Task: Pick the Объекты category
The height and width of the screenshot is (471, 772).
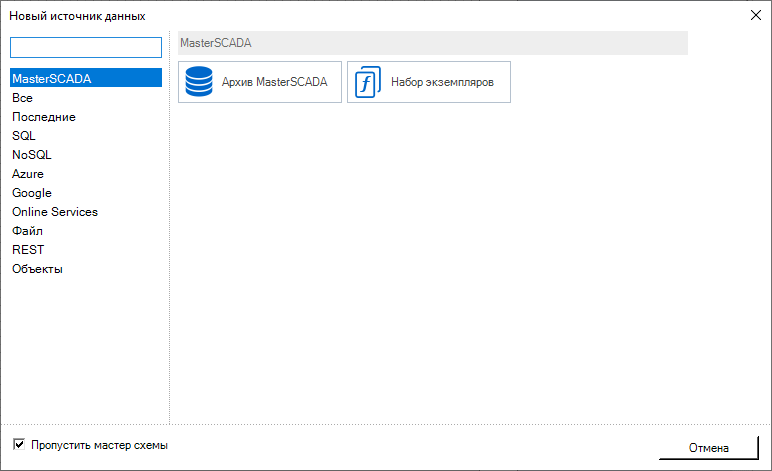Action: coord(86,269)
